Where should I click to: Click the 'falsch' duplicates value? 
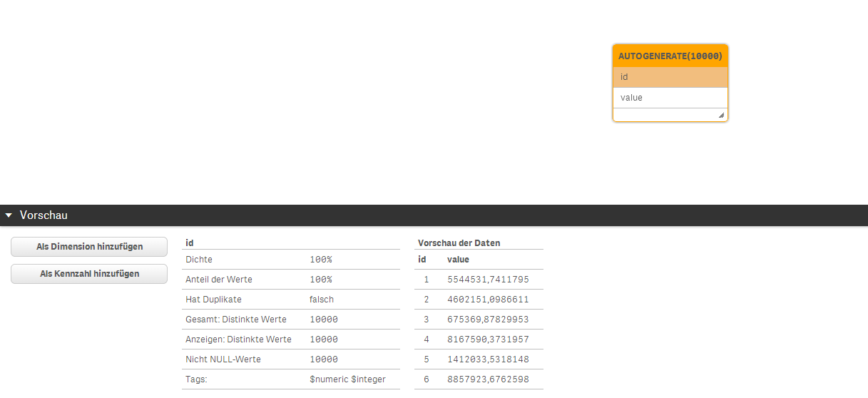(322, 300)
